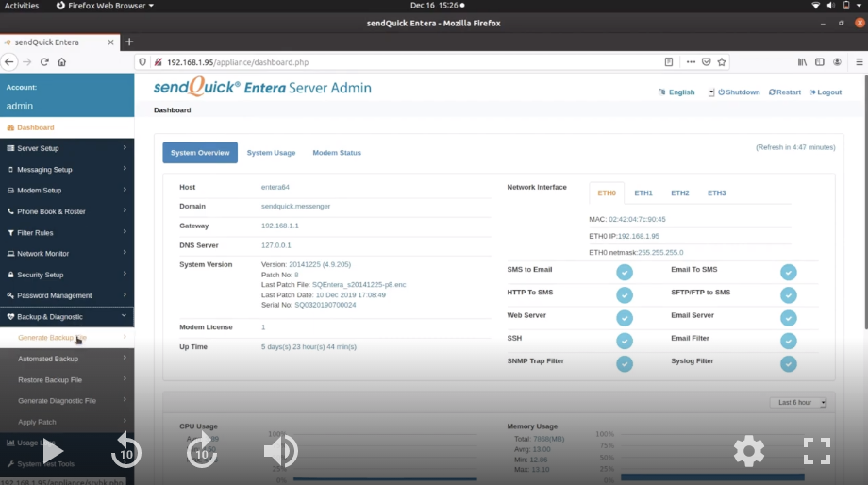
Task: Click the SMS to Email status checkmark
Action: pos(625,273)
